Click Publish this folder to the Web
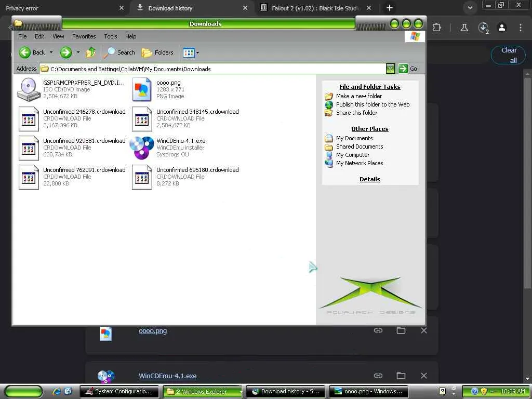Viewport: 532px width, 399px height. click(x=373, y=104)
